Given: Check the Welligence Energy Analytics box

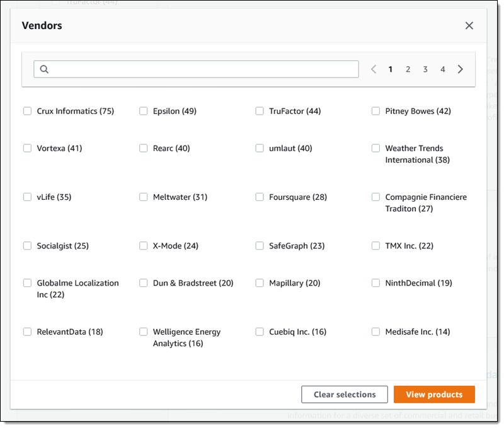Looking at the screenshot, I should [144, 332].
